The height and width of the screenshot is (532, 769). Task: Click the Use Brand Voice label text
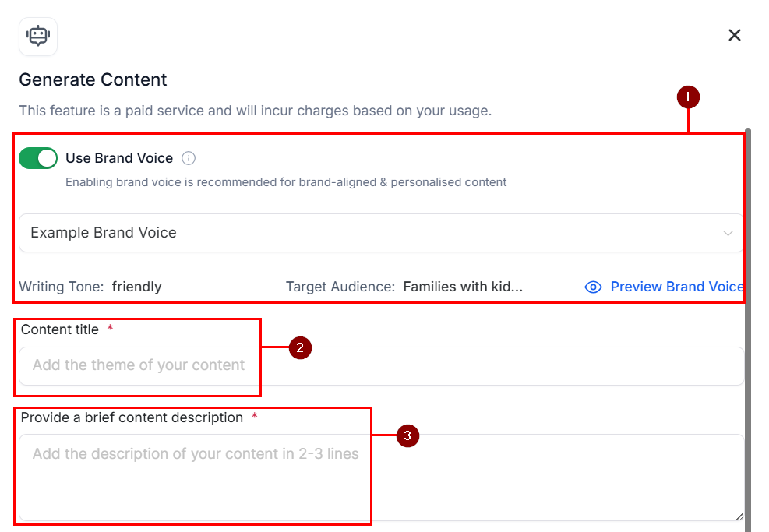119,158
